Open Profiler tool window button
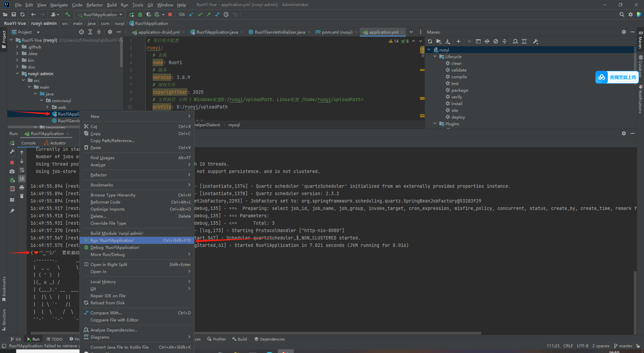The width and height of the screenshot is (644, 353). 217,339
